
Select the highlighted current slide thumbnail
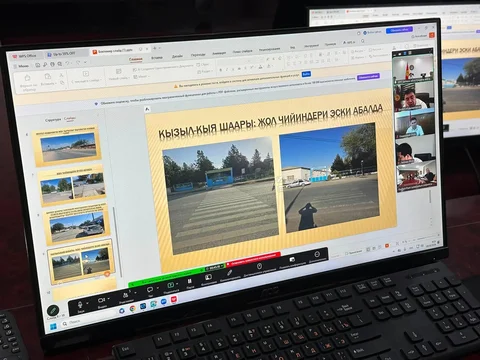(81, 262)
